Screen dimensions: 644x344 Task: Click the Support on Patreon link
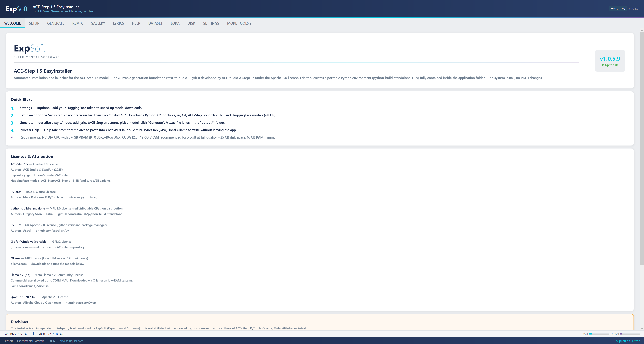click(x=628, y=341)
